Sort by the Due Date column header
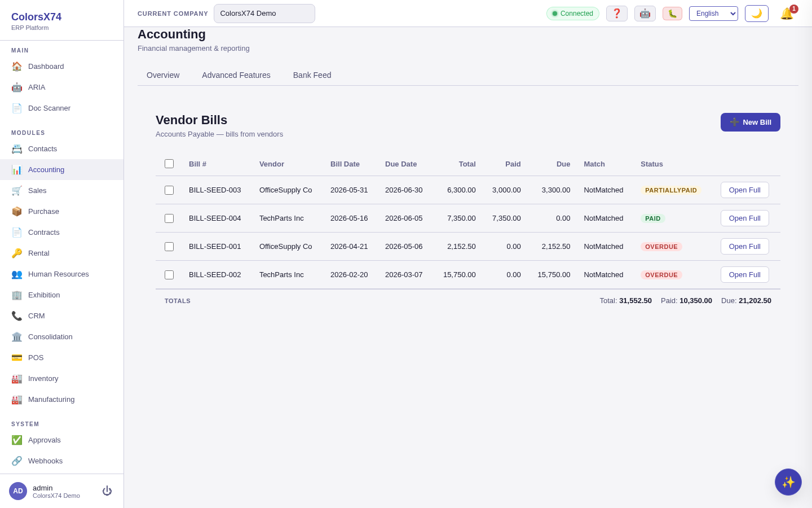 point(401,164)
